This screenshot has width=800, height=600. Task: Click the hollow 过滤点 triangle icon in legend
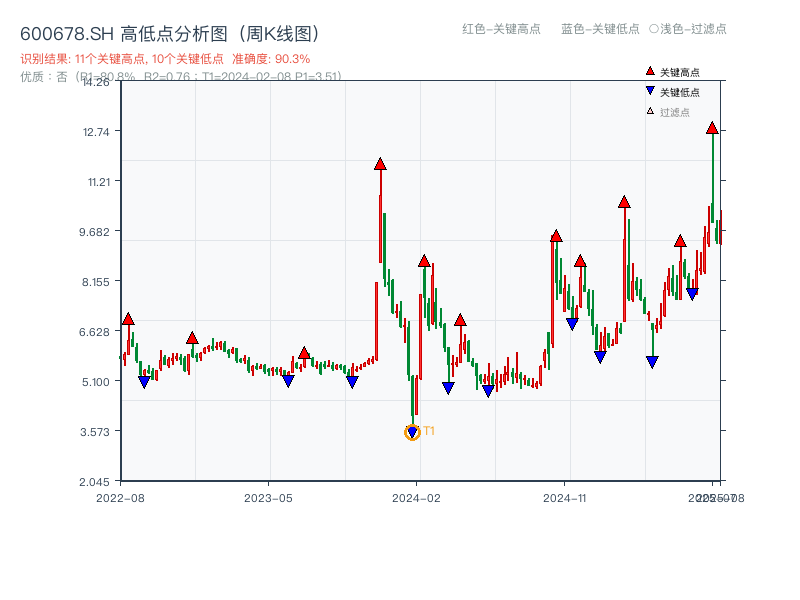pyautogui.click(x=650, y=111)
